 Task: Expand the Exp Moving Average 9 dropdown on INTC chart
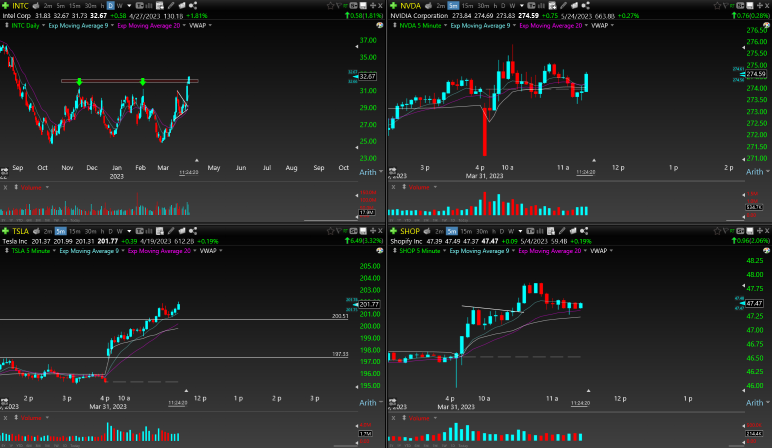(112, 25)
